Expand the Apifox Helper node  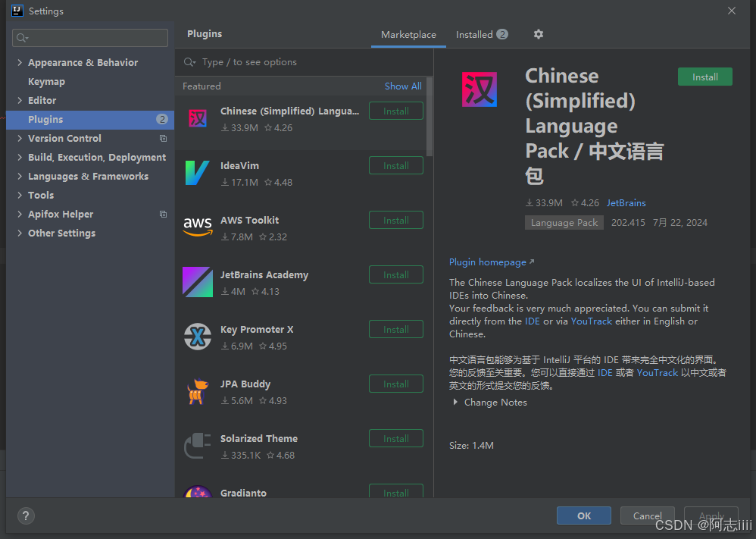click(20, 214)
